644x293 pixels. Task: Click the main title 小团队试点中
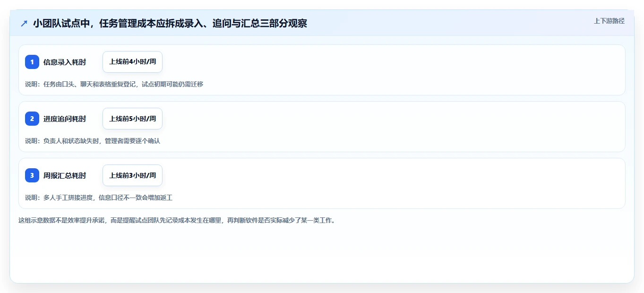click(170, 23)
